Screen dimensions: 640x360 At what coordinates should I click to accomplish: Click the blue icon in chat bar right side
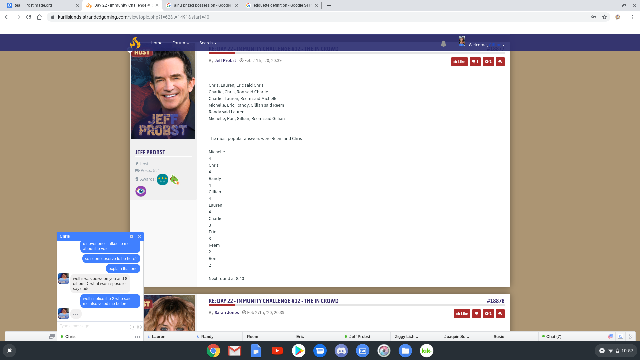[x=620, y=337]
